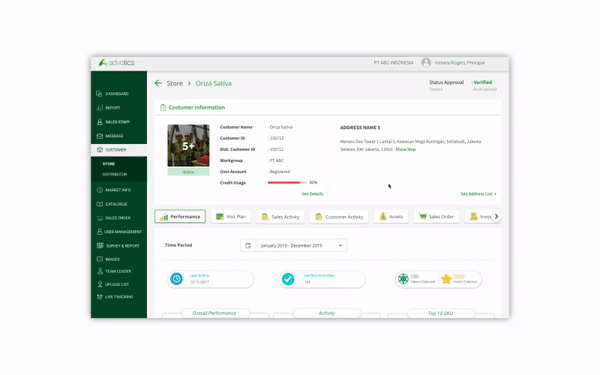This screenshot has width=600, height=375.
Task: Click the Last Active clock icon
Action: coord(176,279)
